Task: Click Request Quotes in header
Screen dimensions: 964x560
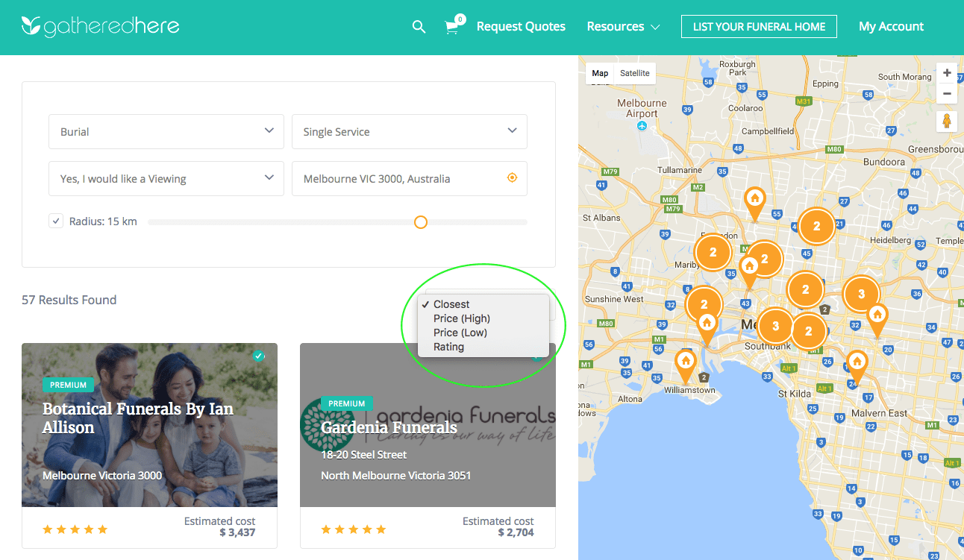Action: click(521, 26)
